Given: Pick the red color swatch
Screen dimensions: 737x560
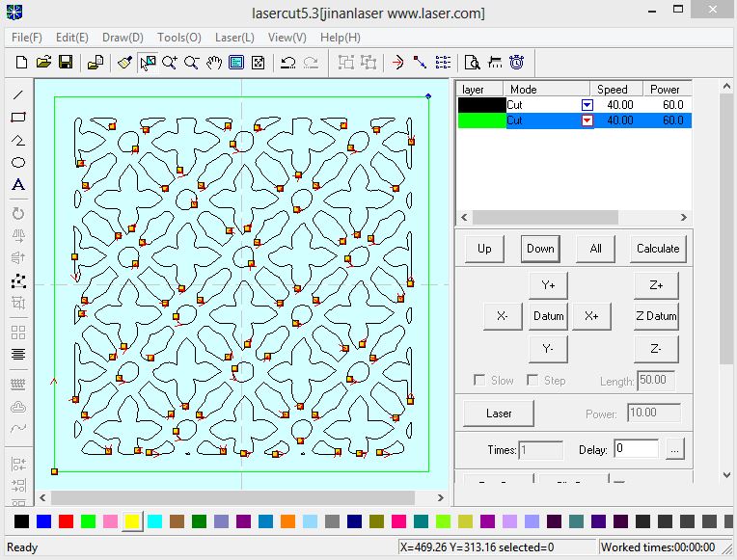Looking at the screenshot, I should click(66, 521).
